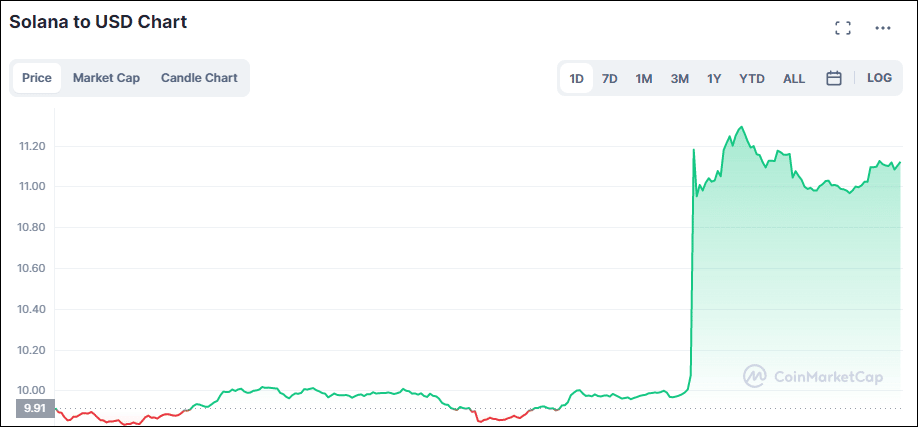
Task: Open the three-dots more options menu
Action: pos(882,28)
